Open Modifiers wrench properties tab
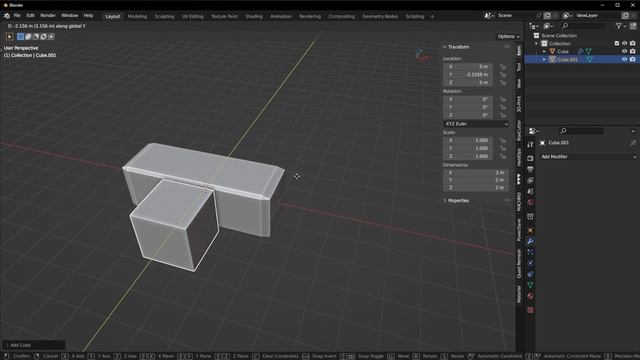The height and width of the screenshot is (360, 640). [530, 241]
